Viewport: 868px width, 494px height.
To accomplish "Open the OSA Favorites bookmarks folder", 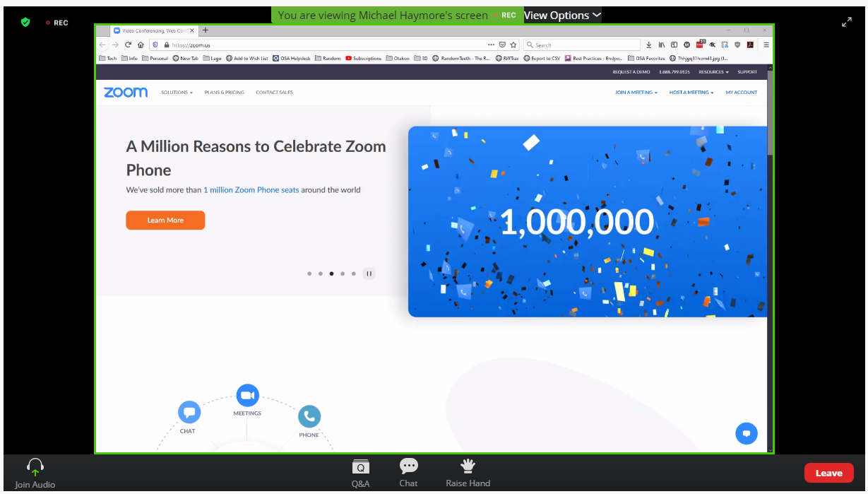I will [646, 59].
